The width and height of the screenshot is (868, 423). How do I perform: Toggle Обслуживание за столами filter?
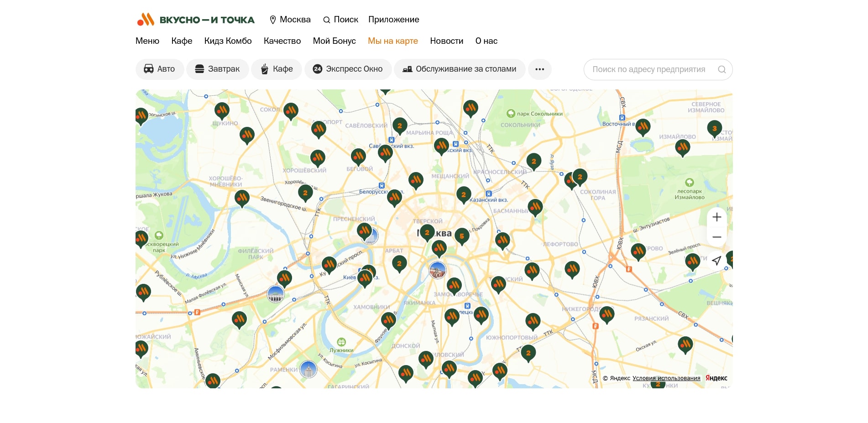point(460,69)
